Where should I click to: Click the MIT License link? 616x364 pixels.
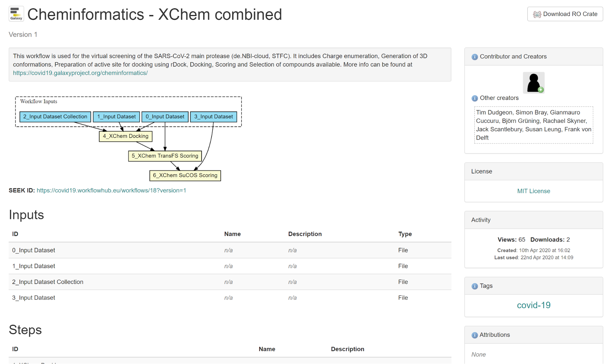tap(534, 191)
